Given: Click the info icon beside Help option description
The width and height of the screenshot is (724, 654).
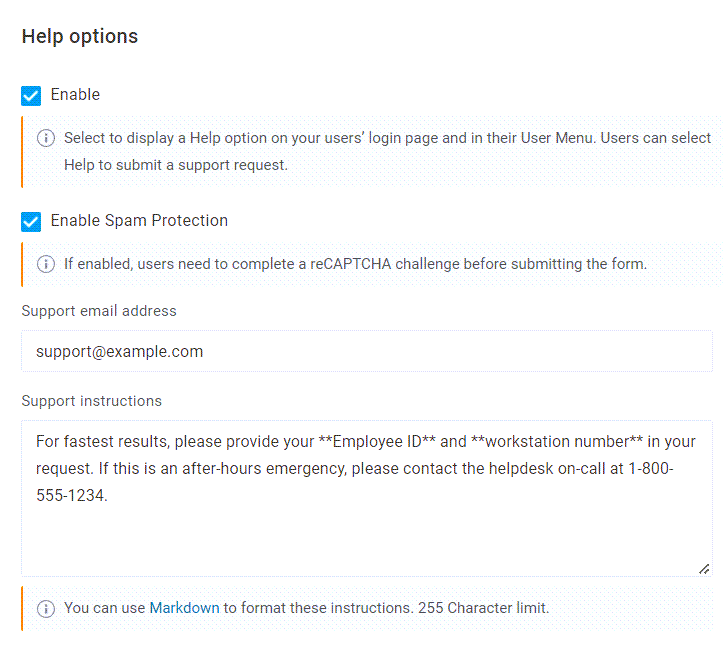Looking at the screenshot, I should (x=46, y=139).
